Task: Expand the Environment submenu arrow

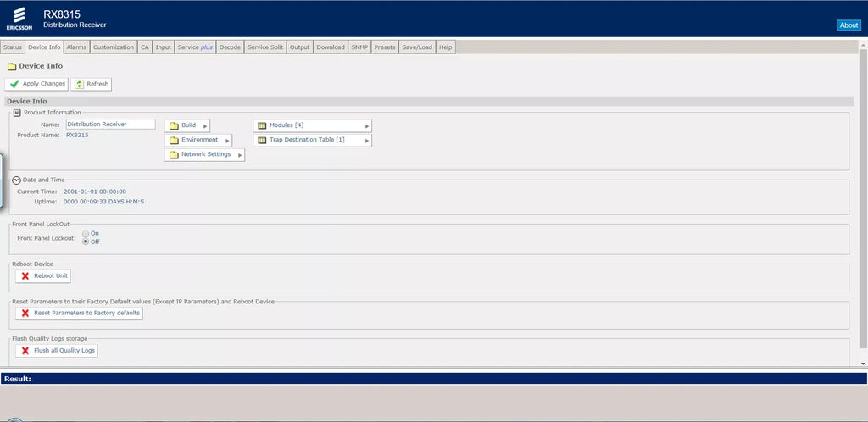Action: tap(227, 141)
